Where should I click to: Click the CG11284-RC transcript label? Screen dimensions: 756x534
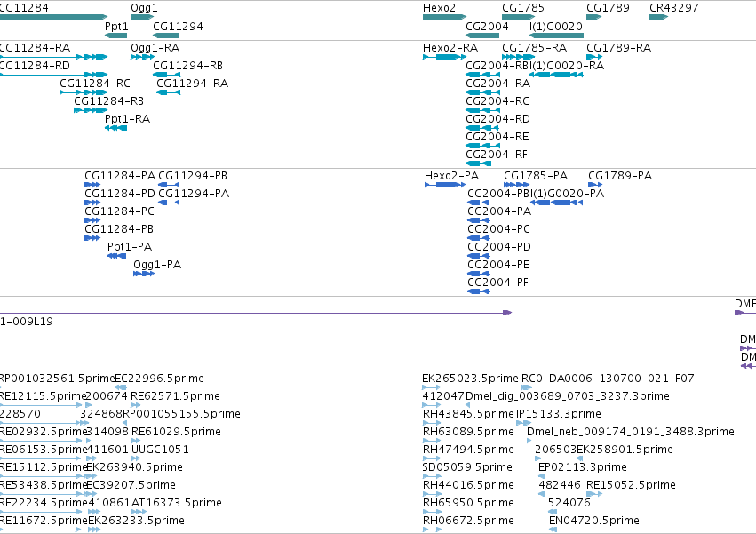click(95, 83)
